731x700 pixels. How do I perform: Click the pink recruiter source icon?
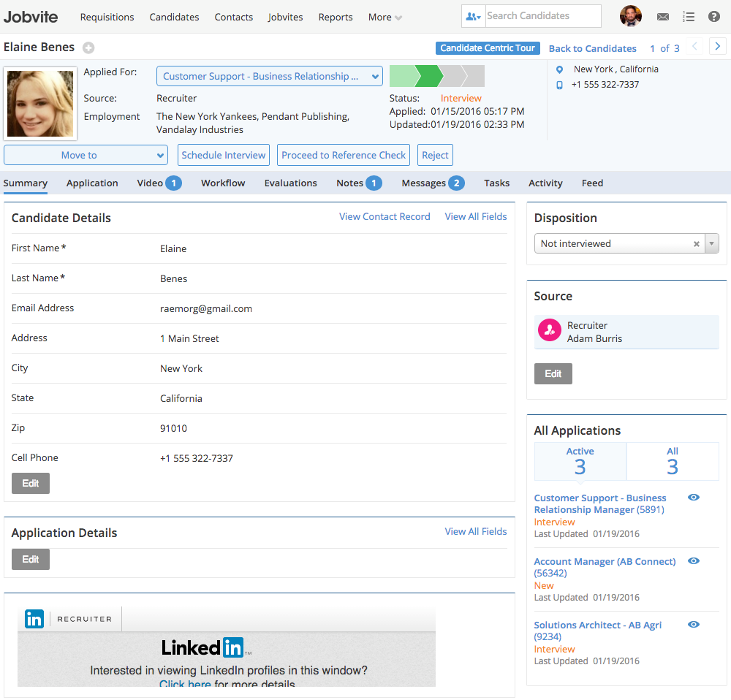coord(550,330)
